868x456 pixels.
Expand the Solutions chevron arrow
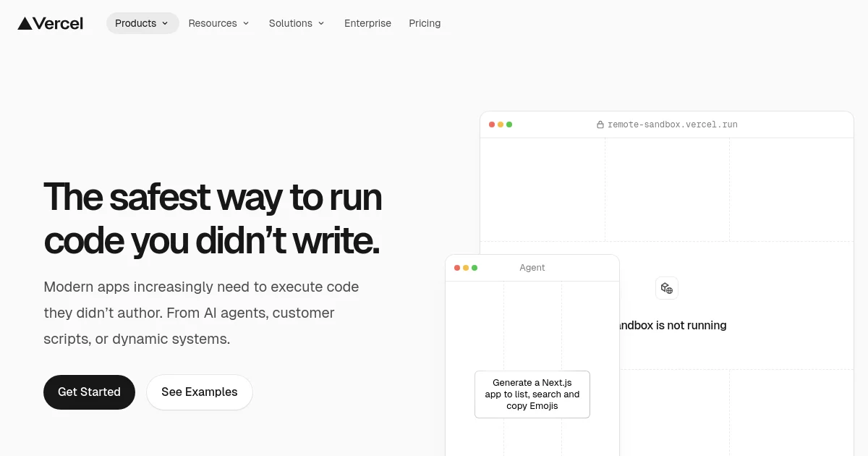point(321,23)
